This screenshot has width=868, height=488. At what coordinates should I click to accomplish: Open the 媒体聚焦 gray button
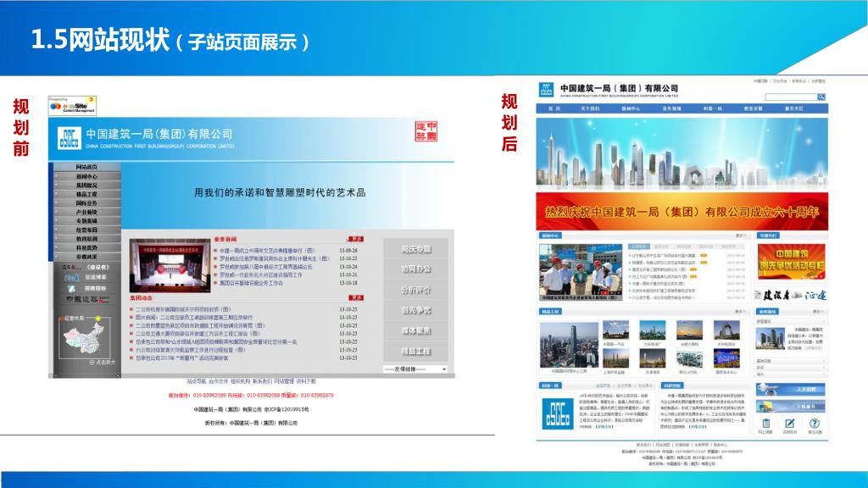click(415, 330)
